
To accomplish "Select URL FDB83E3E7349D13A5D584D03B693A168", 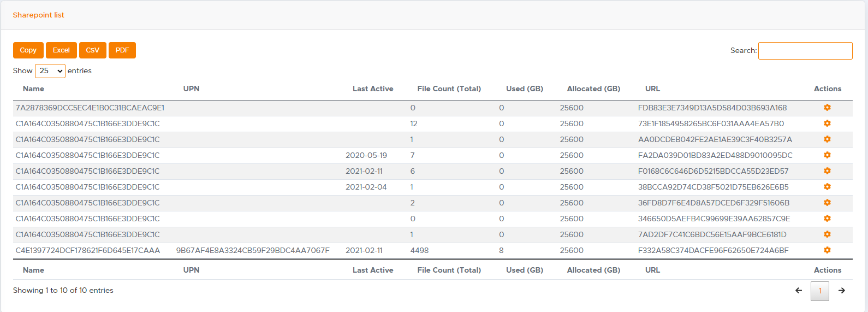I will point(712,108).
